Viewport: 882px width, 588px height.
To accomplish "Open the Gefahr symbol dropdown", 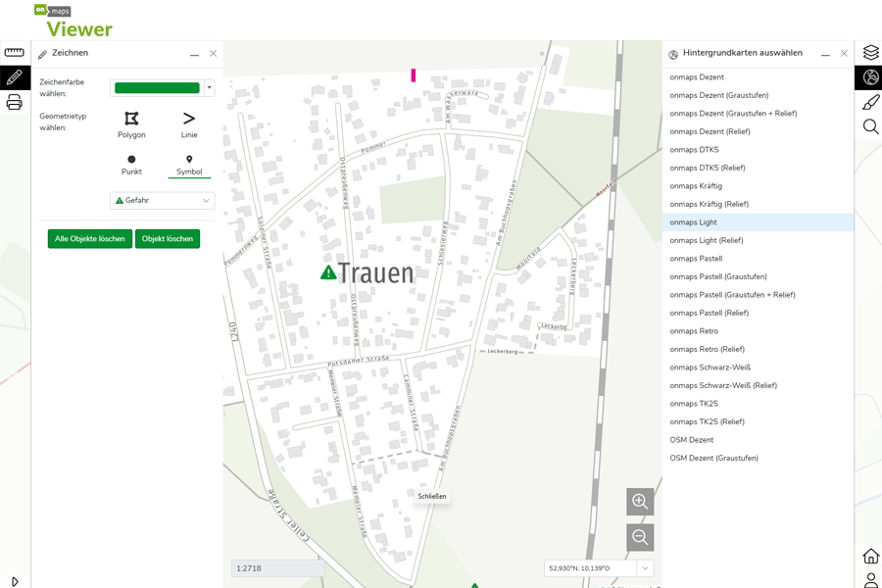I will (x=162, y=200).
